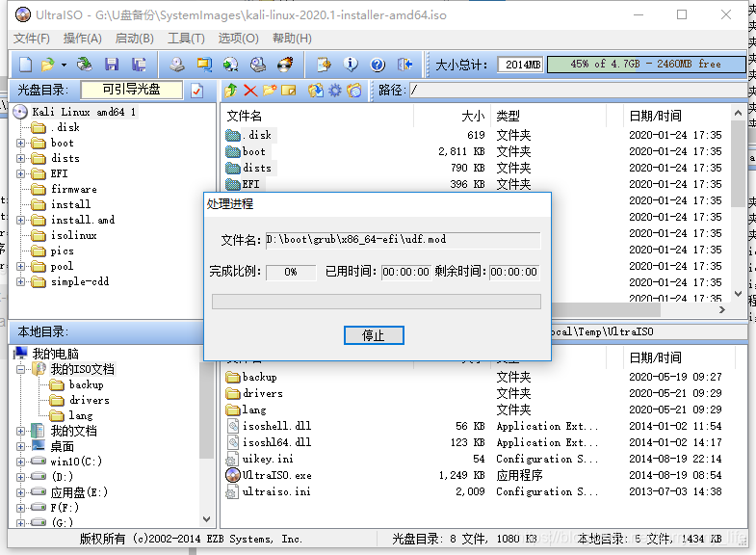Collapse the 我的ISO文档 tree node

(20, 369)
